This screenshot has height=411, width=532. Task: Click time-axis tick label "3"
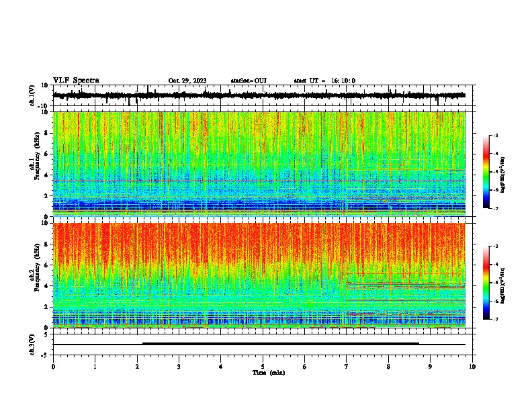(x=179, y=367)
